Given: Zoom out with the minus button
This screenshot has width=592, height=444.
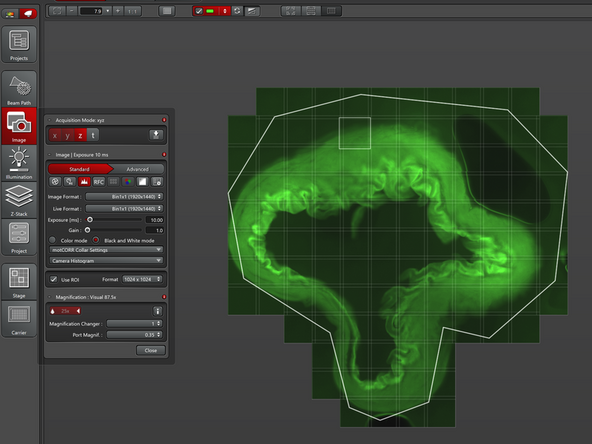Looking at the screenshot, I should (x=72, y=11).
